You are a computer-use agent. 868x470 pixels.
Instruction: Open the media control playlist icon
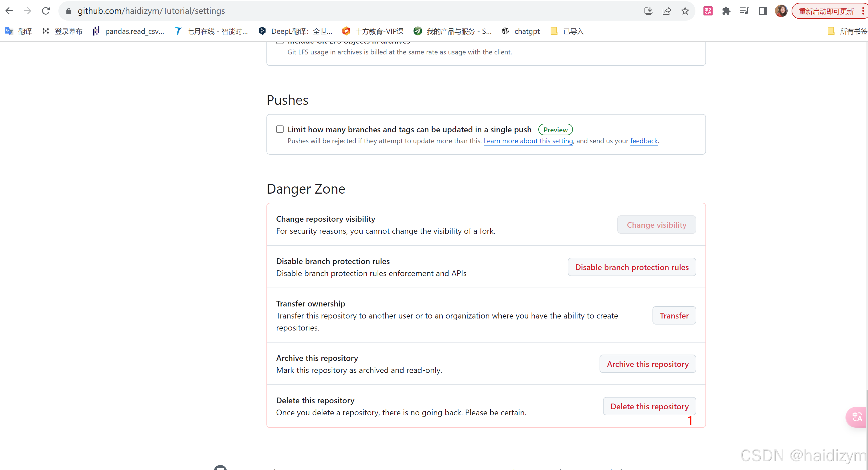point(744,11)
